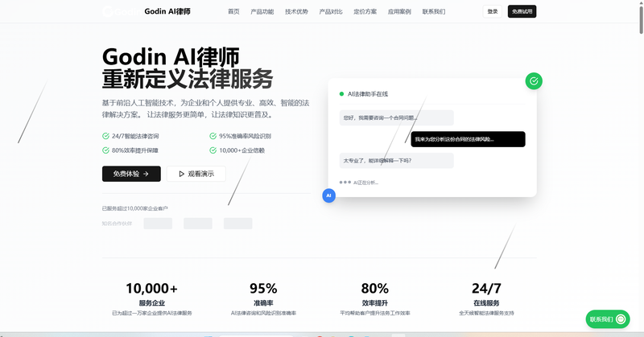This screenshot has width=644, height=337.
Task: Click chat bubble icon in 联系我们 button
Action: tap(621, 319)
